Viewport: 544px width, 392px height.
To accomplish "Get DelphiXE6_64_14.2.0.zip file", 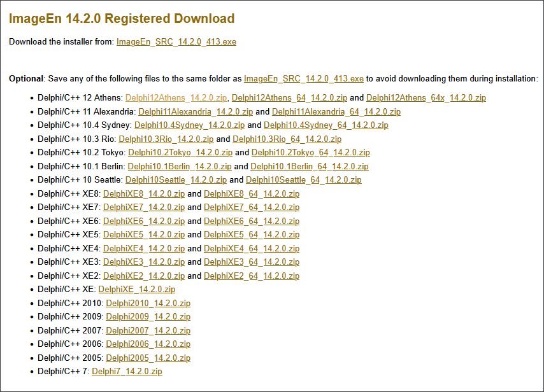I will coord(252,221).
